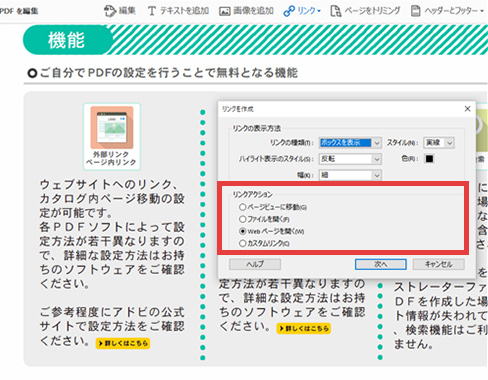Screen dimensions: 488x380
Task: Click the middle column's 詳しくはこちら yellow link
Action: tap(304, 328)
